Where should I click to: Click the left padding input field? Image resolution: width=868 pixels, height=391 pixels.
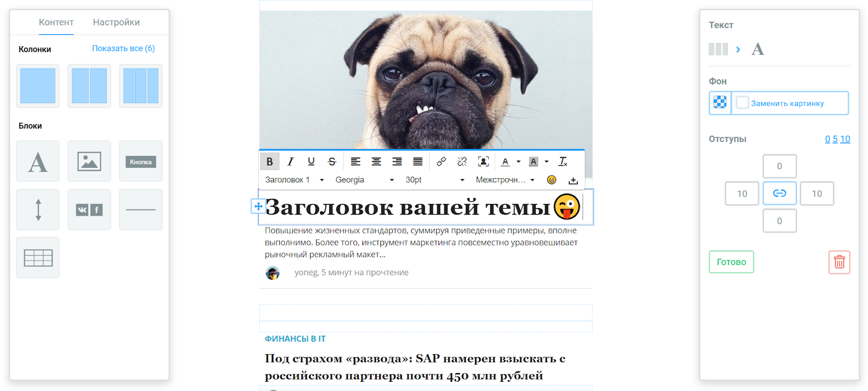click(742, 193)
